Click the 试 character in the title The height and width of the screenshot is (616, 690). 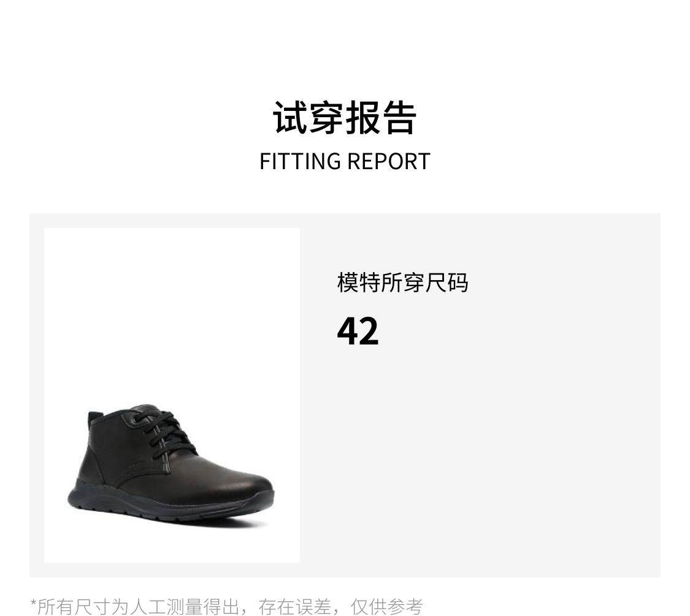click(291, 118)
